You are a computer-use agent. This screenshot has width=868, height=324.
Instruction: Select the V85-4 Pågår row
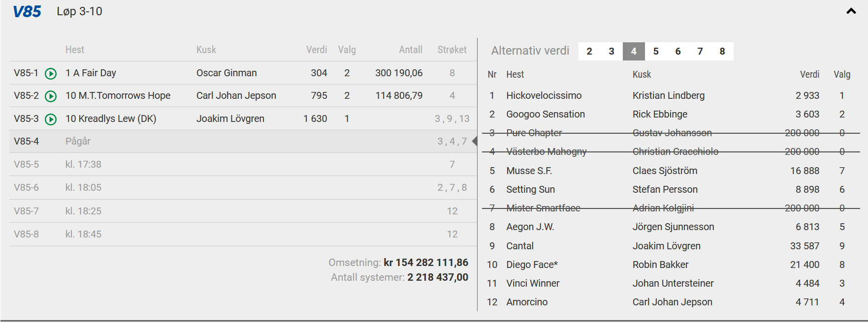click(241, 142)
